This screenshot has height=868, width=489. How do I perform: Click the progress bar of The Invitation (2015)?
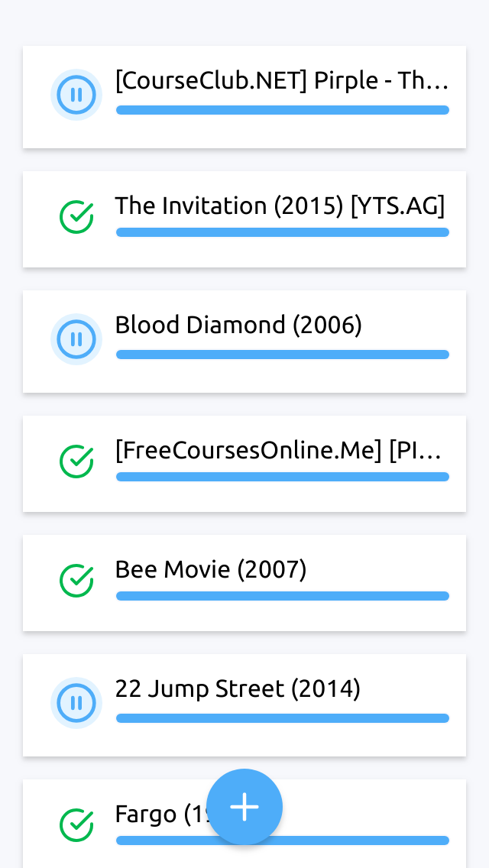coord(283,232)
